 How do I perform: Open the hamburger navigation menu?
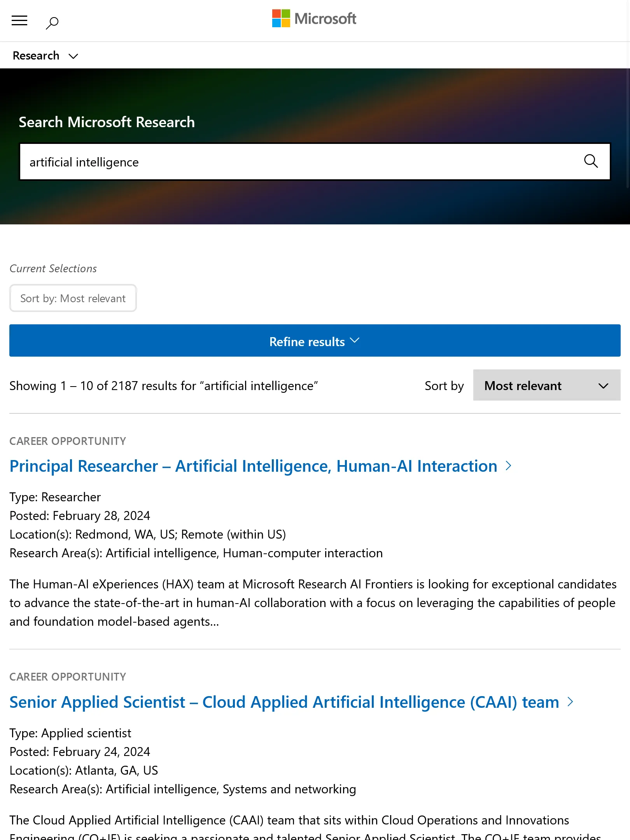[x=19, y=21]
